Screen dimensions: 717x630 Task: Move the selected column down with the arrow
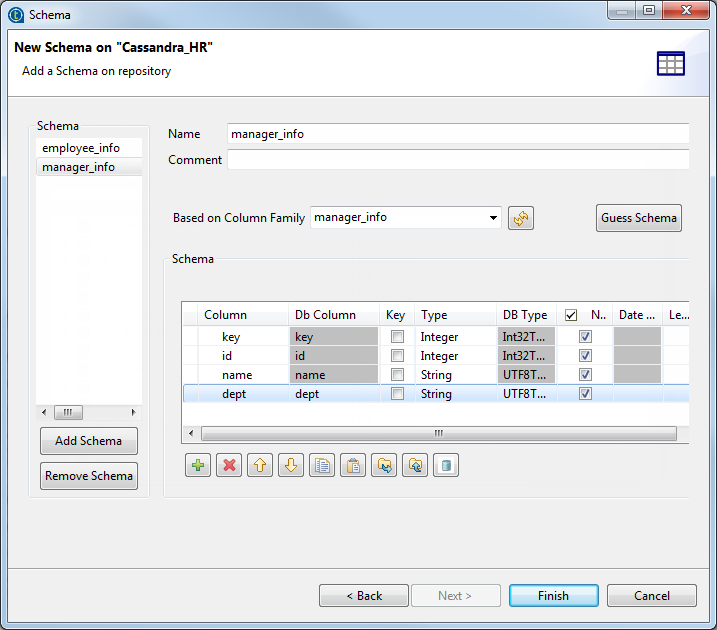pyautogui.click(x=291, y=465)
